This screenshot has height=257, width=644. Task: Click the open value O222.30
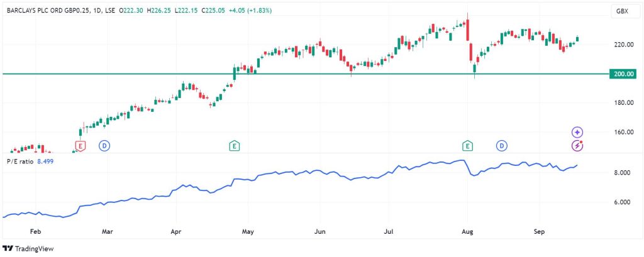[130, 11]
